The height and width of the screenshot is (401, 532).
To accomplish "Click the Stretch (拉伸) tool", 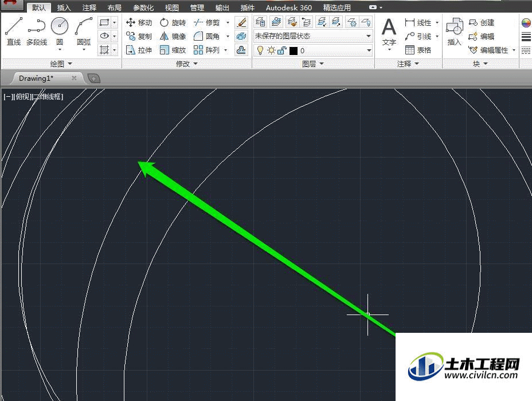I will coord(139,50).
